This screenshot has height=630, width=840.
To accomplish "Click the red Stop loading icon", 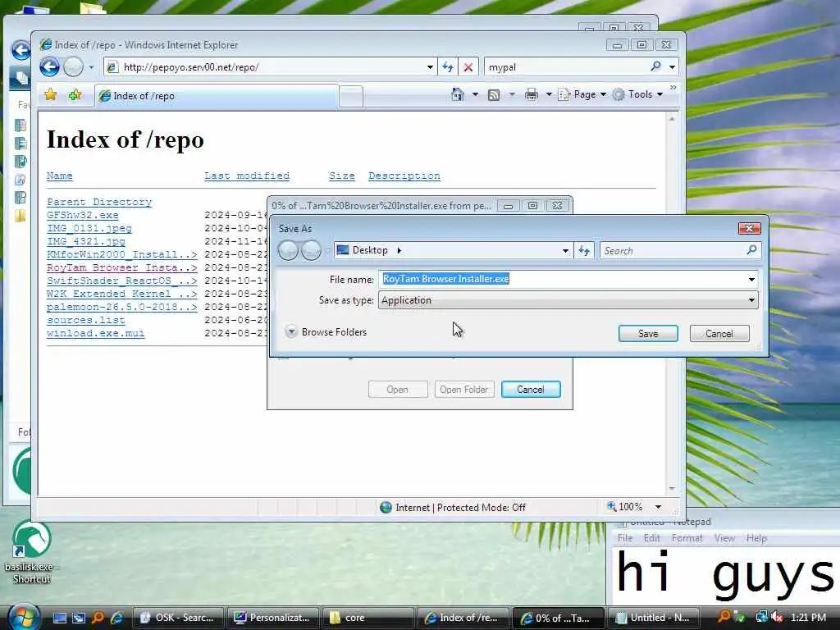I will point(468,67).
